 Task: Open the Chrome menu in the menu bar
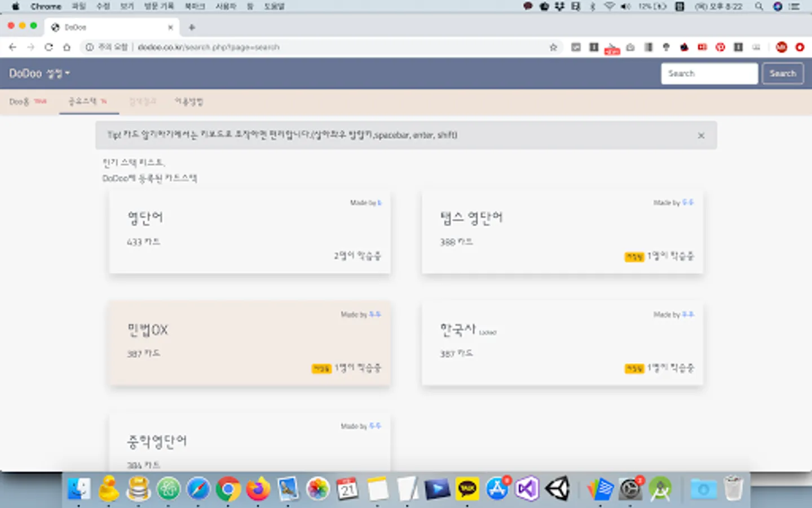[x=46, y=6]
